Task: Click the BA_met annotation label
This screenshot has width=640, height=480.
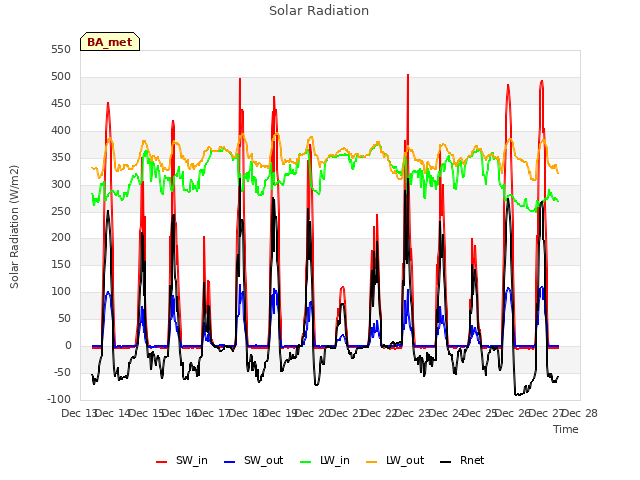Action: point(110,42)
